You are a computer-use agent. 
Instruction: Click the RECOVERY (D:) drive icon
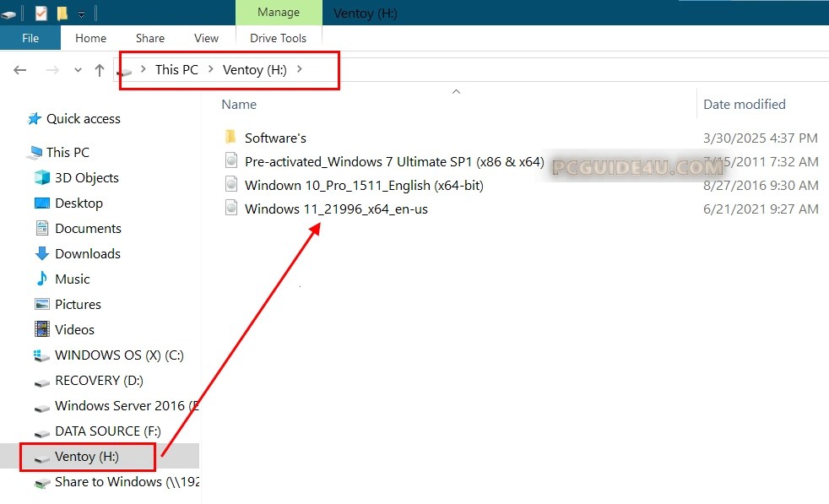click(x=41, y=382)
